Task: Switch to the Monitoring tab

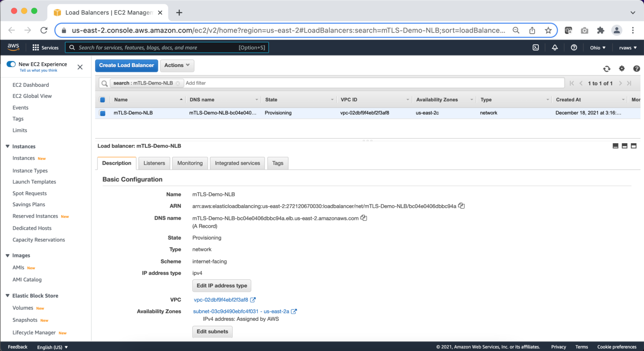Action: pos(190,163)
